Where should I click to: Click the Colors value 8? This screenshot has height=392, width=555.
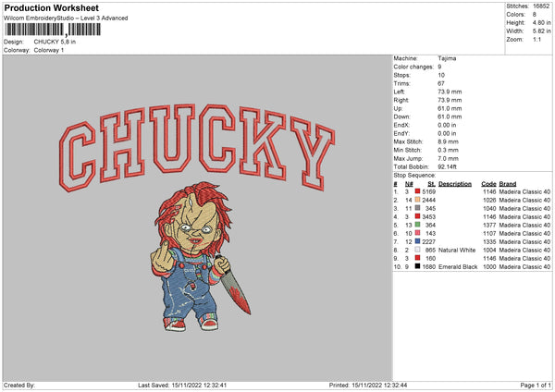coord(535,15)
